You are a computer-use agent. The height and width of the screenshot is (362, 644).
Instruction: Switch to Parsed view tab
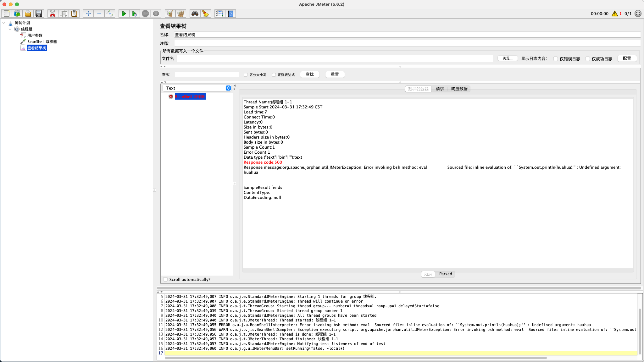446,274
